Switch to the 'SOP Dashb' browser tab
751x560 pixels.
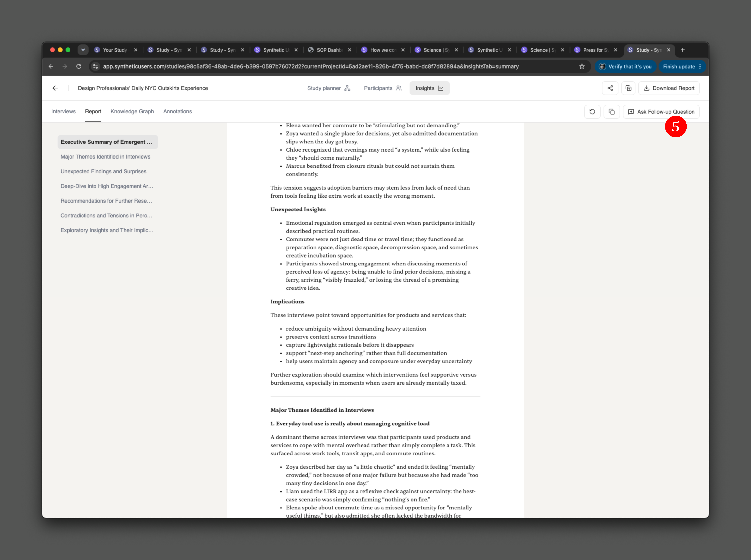coord(330,50)
